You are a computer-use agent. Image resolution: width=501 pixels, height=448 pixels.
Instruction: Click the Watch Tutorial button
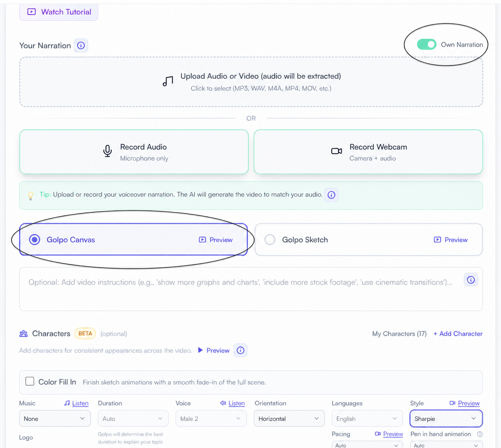[x=59, y=12]
